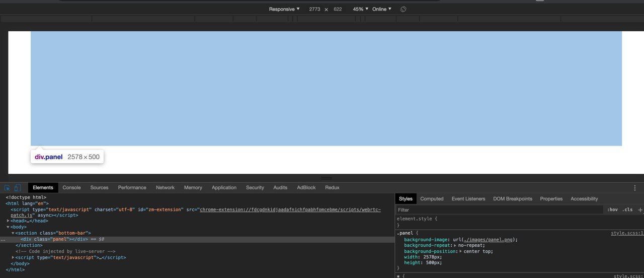Switch to the Sources tab
Image resolution: width=644 pixels, height=278 pixels.
pyautogui.click(x=99, y=187)
